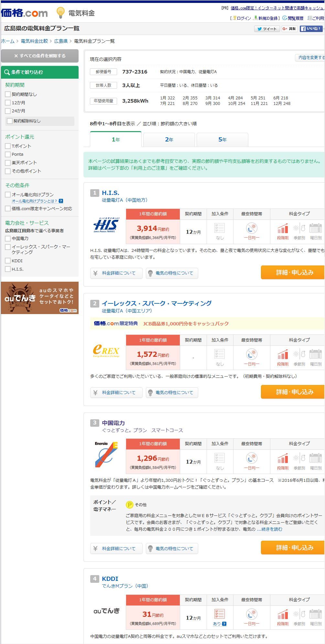This screenshot has width=325, height=644.
Task: Switch to the 1年 tab
Action: pyautogui.click(x=116, y=140)
